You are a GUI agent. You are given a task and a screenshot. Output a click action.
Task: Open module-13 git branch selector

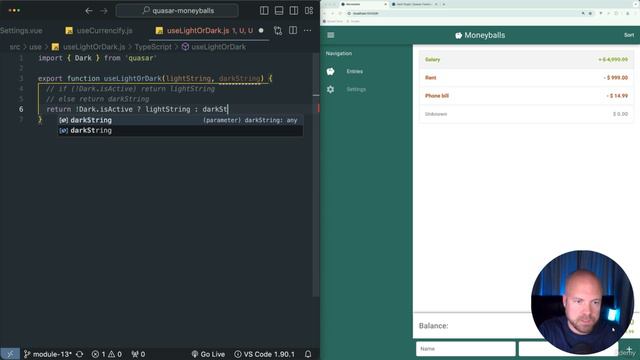pos(48,354)
